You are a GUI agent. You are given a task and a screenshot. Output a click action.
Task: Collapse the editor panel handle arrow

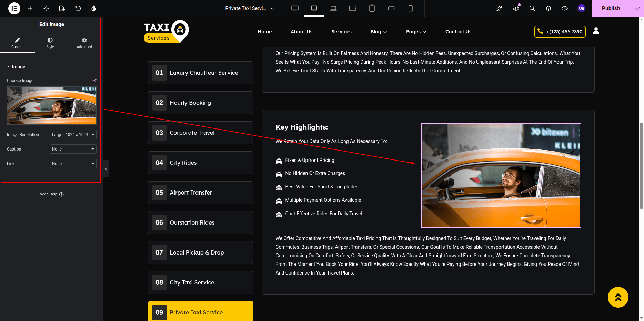(106, 169)
